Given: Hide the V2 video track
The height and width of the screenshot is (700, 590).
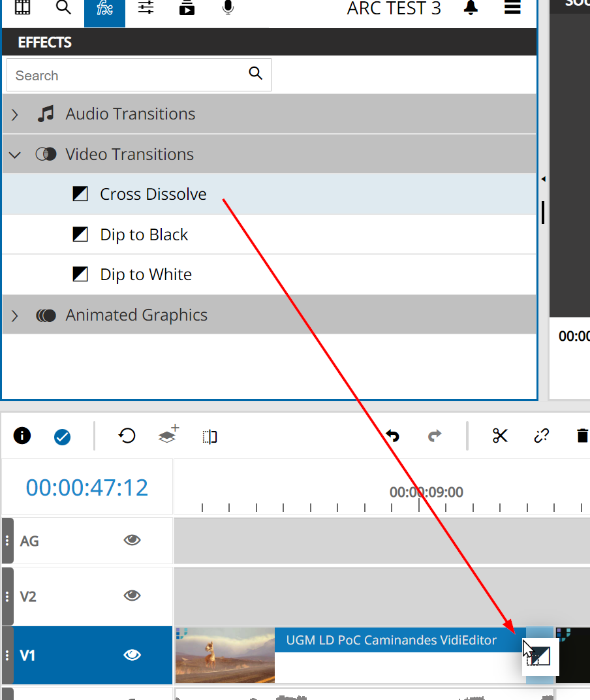Looking at the screenshot, I should (x=132, y=596).
